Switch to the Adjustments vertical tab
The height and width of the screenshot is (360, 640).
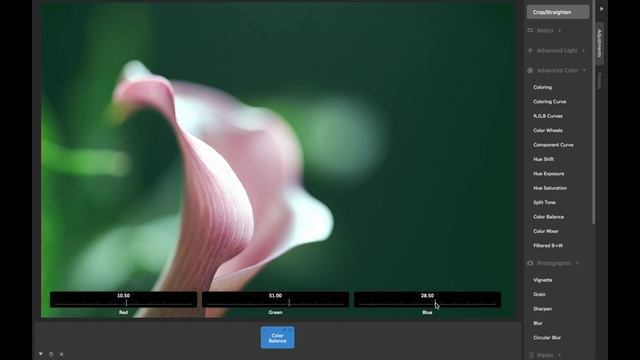coord(600,43)
